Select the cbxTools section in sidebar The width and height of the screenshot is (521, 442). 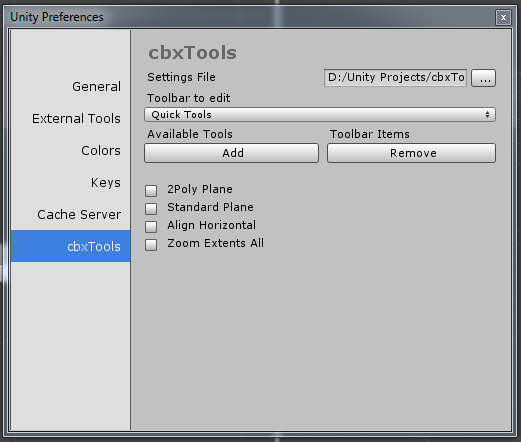[70, 246]
